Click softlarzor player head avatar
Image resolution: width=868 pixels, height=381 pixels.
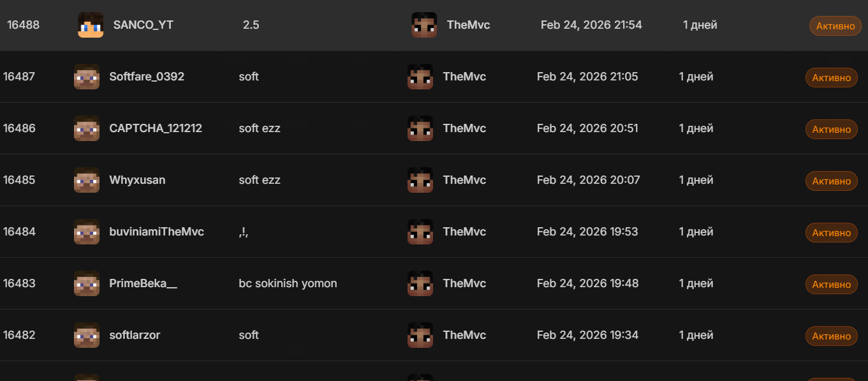(x=87, y=335)
